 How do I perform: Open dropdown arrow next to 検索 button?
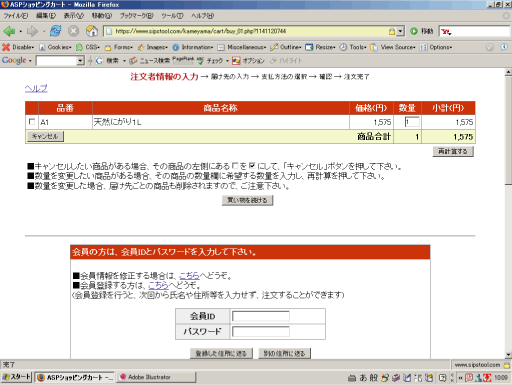point(124,61)
